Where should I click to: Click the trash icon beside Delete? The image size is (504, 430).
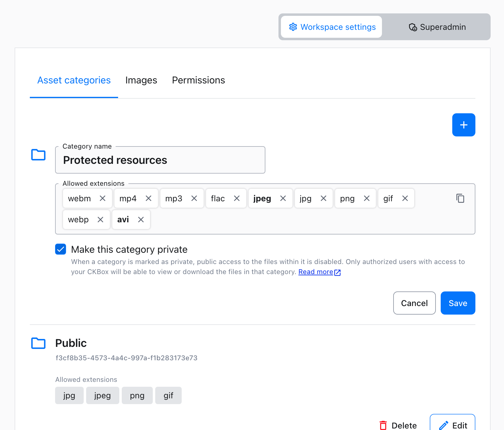coord(383,425)
